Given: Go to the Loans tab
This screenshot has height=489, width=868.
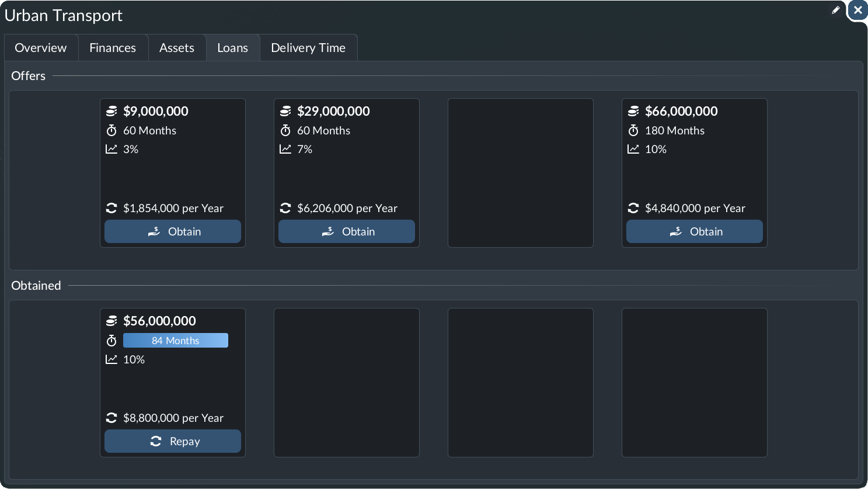Looking at the screenshot, I should [x=233, y=48].
